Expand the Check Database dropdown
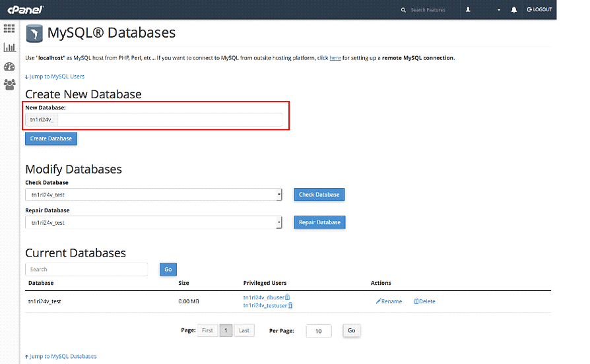The height and width of the screenshot is (364, 590). tap(154, 195)
